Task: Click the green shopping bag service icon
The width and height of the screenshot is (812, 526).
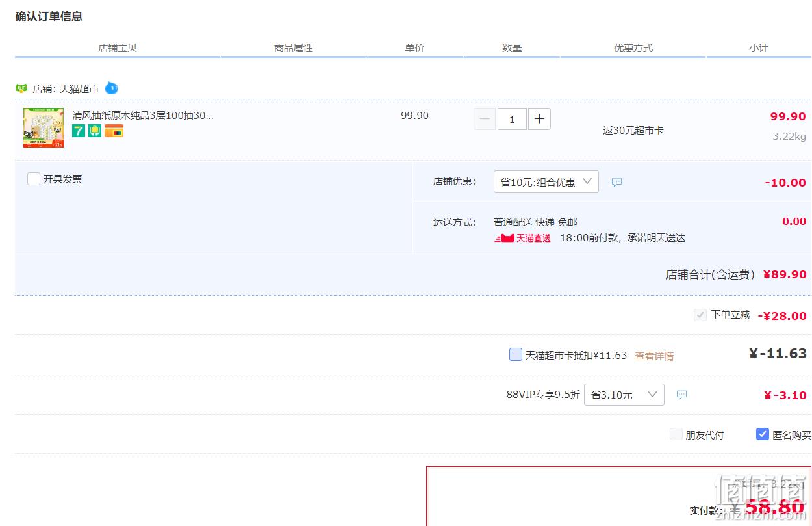Action: coord(95,131)
